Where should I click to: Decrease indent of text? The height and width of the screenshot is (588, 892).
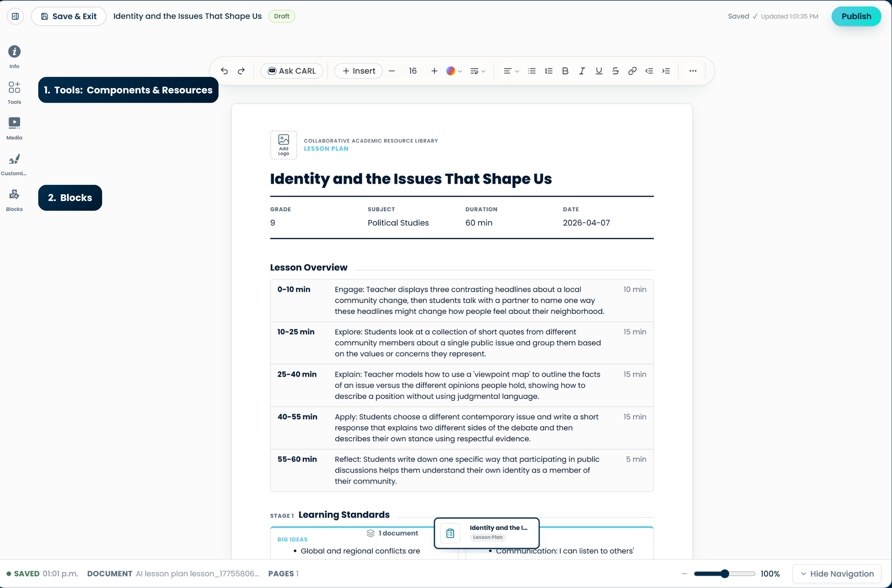(x=649, y=71)
